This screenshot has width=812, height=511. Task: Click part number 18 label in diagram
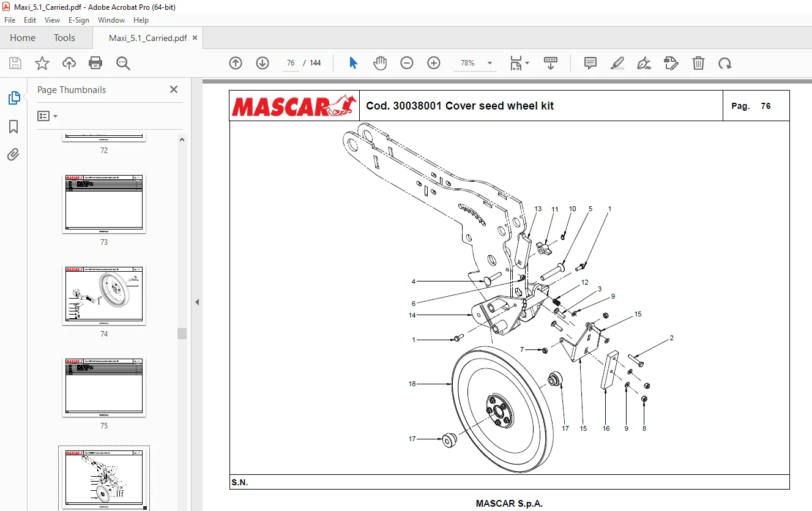tap(412, 384)
